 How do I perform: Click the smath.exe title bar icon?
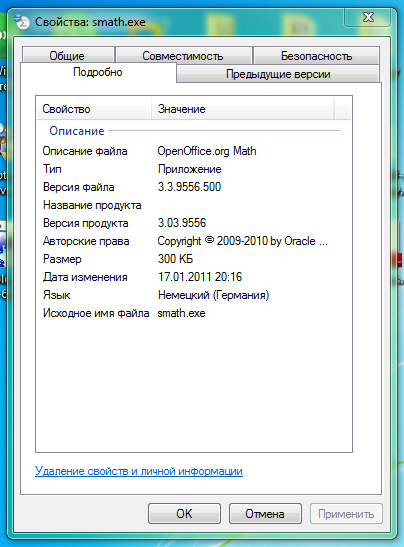click(22, 22)
